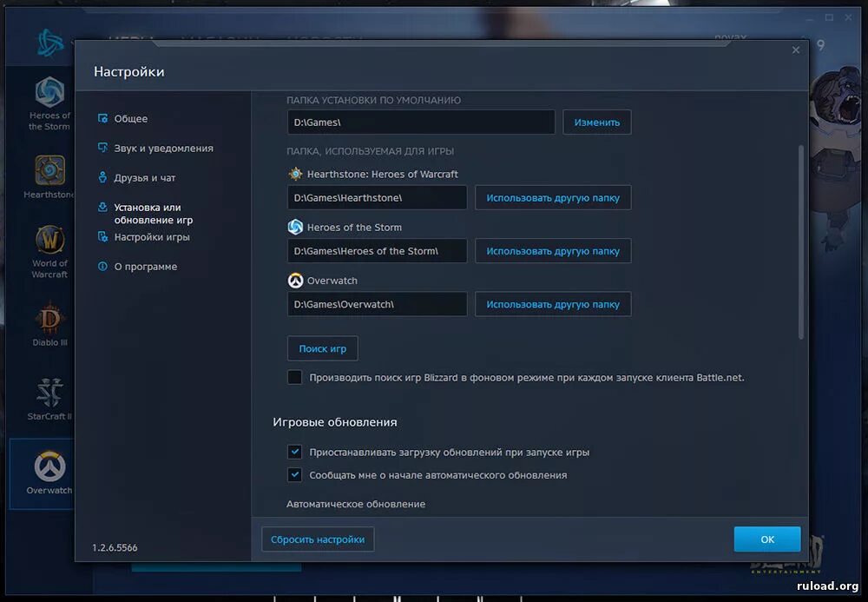
Task: Enable background Blizzard game search checkbox
Action: point(294,377)
